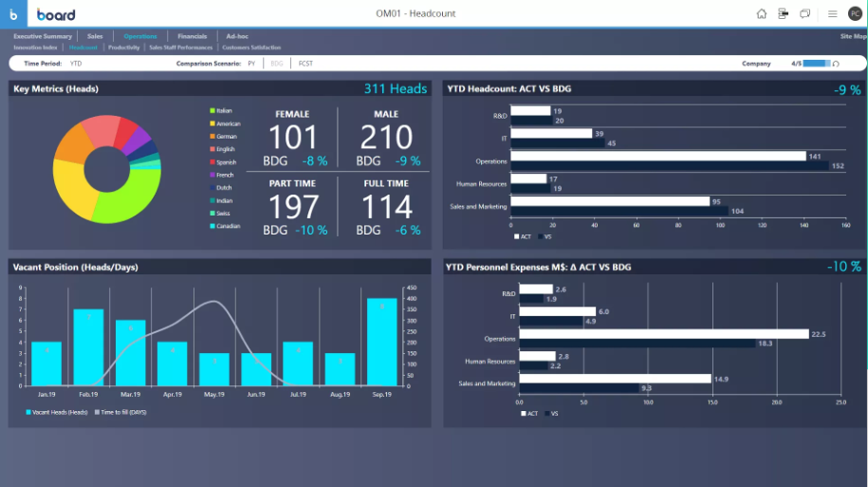The image size is (868, 487).
Task: Select FCST comparison scenario
Action: [x=305, y=64]
